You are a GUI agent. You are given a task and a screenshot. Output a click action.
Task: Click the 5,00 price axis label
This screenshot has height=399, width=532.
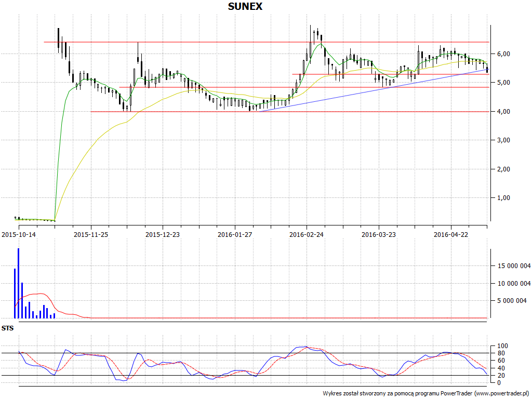(x=504, y=83)
